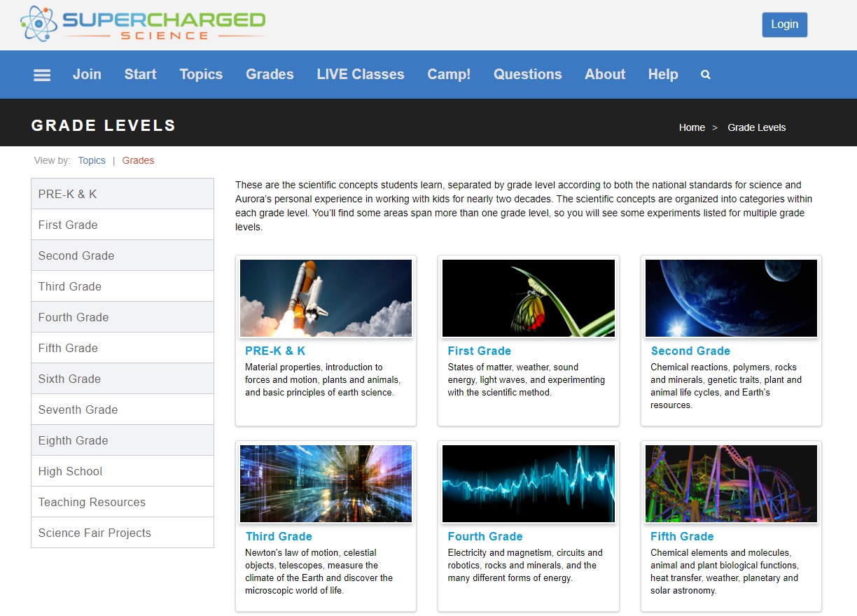The width and height of the screenshot is (857, 616).
Task: Open the hamburger menu icon
Action: pyautogui.click(x=42, y=75)
